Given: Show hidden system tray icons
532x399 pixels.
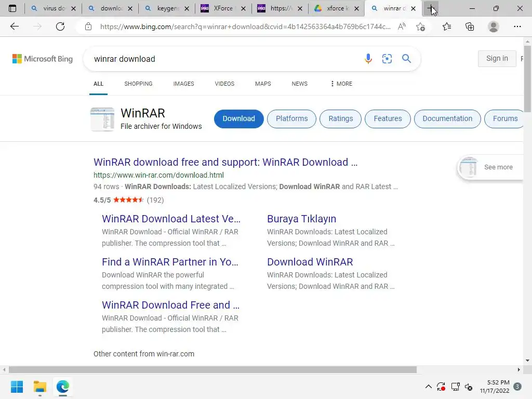Looking at the screenshot, I should (x=429, y=387).
